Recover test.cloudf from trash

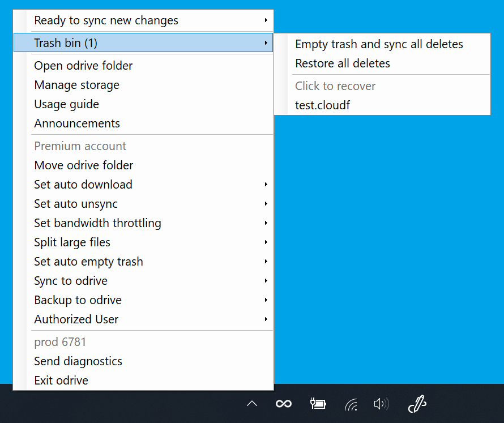coord(382,105)
